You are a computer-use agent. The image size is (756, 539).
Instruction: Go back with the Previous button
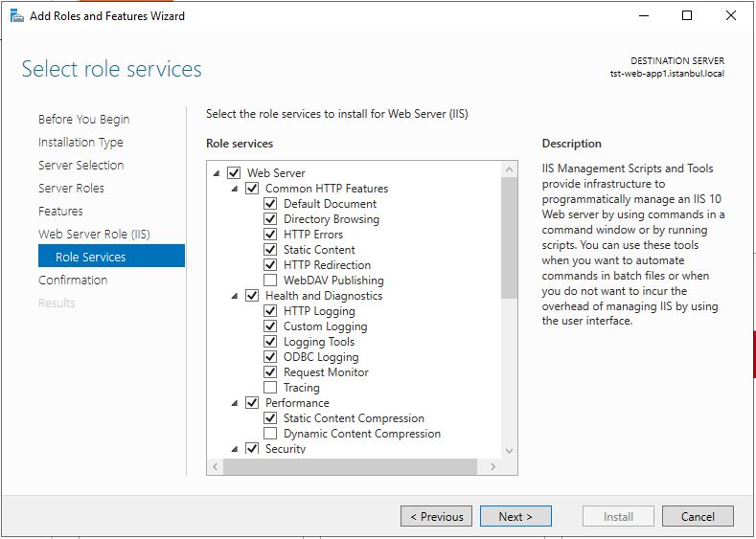pos(436,516)
